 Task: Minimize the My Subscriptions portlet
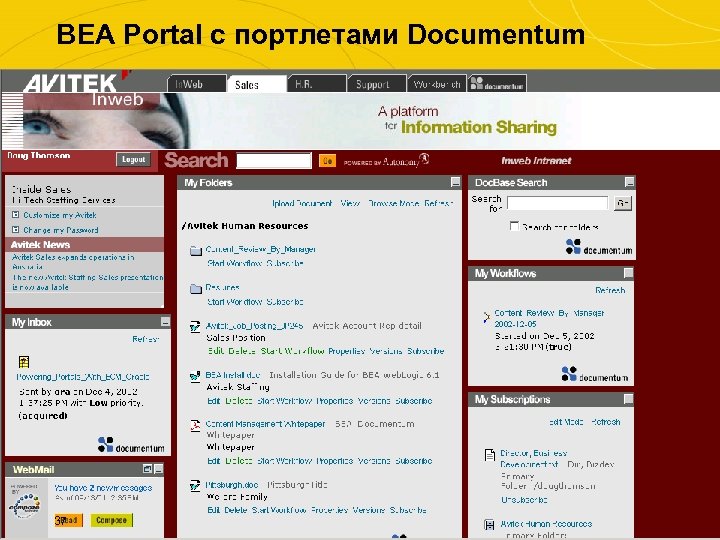pyautogui.click(x=628, y=399)
